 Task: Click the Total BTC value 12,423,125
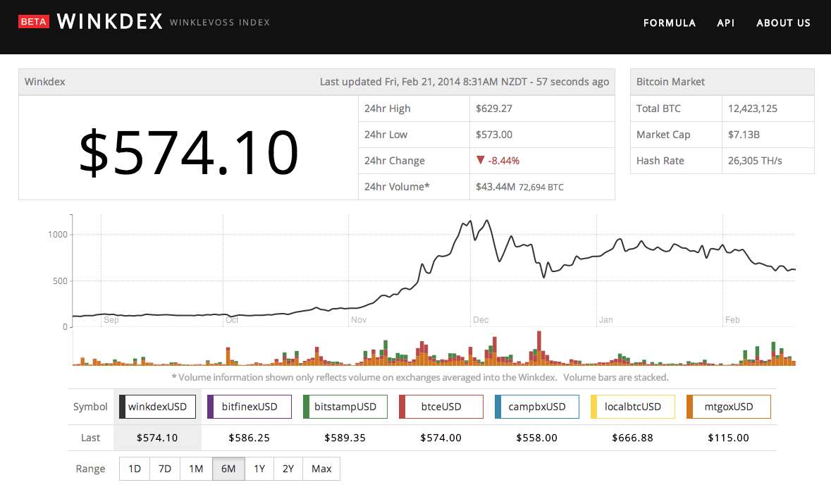[x=753, y=108]
